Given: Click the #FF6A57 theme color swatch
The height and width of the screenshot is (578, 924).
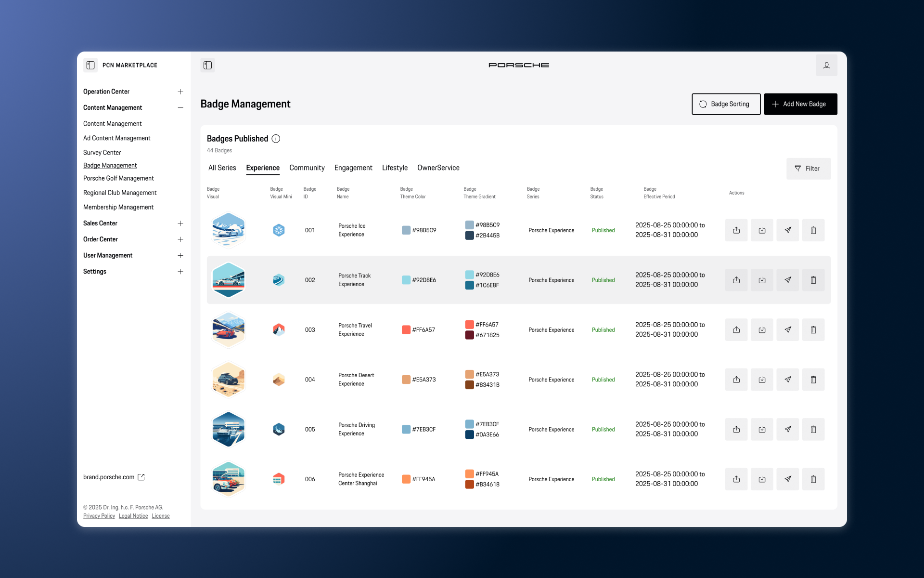Looking at the screenshot, I should tap(406, 330).
